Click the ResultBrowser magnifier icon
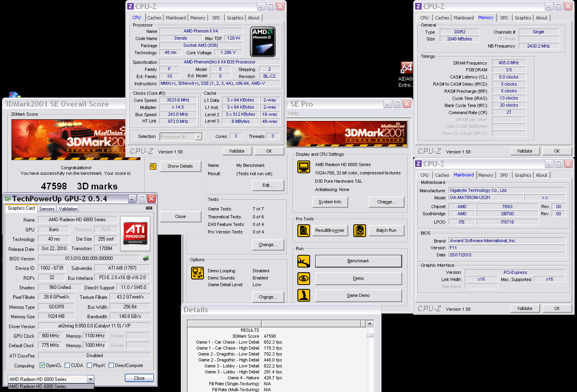Screen dimensions: 577x392 coord(304,230)
